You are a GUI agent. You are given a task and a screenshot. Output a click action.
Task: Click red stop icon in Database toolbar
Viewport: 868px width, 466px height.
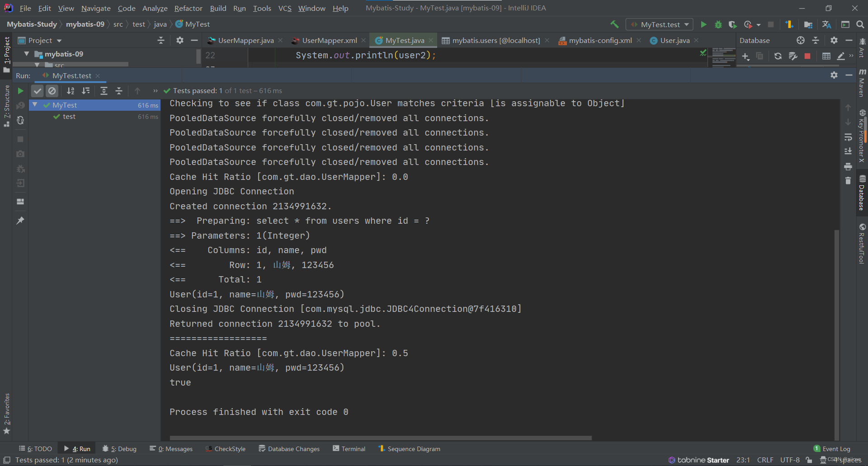point(807,56)
